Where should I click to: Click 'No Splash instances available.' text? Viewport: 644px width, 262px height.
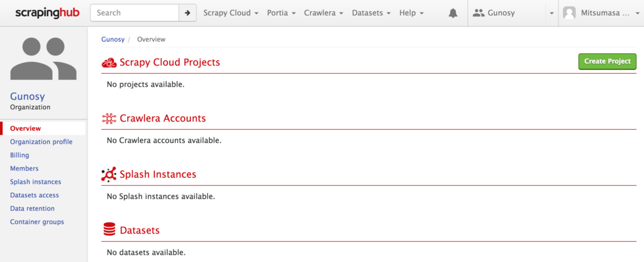pos(161,196)
